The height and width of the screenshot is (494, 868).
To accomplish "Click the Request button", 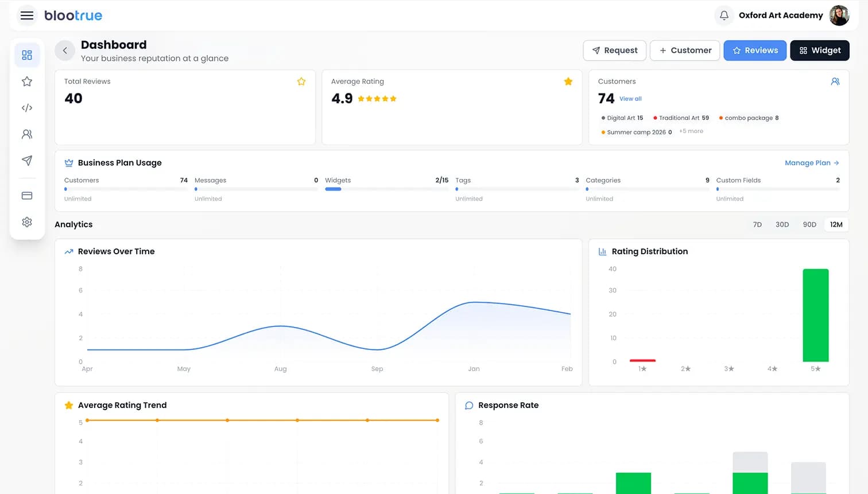I will [614, 50].
